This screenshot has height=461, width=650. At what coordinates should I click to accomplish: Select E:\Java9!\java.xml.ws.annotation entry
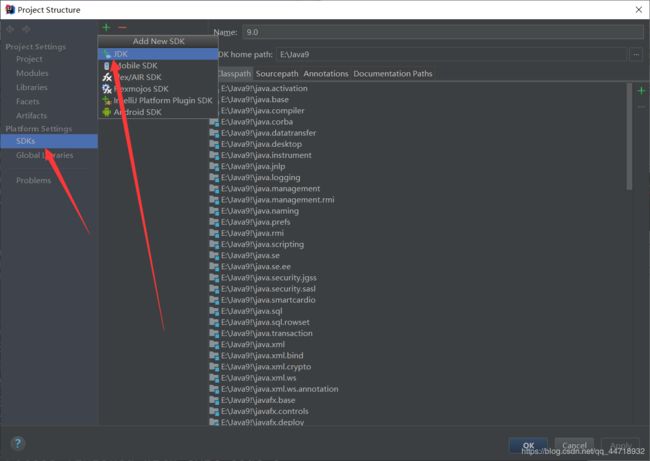279,389
